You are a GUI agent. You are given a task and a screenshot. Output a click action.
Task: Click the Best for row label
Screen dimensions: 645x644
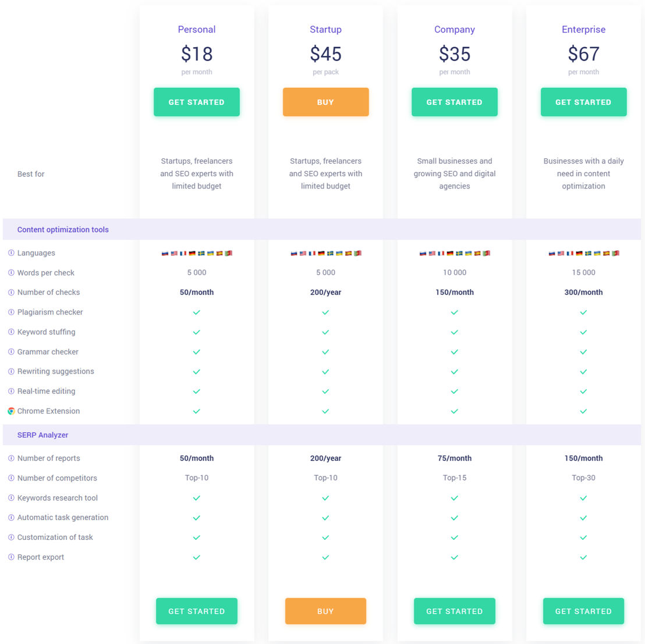click(x=31, y=174)
